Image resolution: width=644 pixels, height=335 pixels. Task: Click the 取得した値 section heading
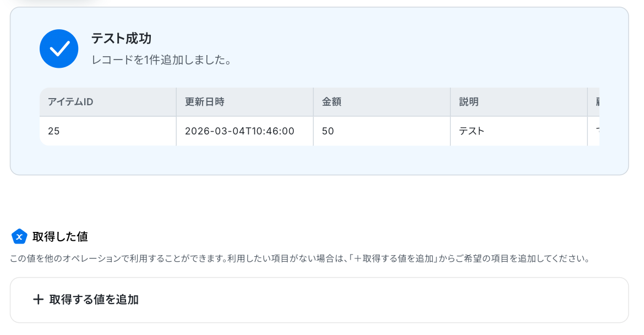(x=60, y=237)
